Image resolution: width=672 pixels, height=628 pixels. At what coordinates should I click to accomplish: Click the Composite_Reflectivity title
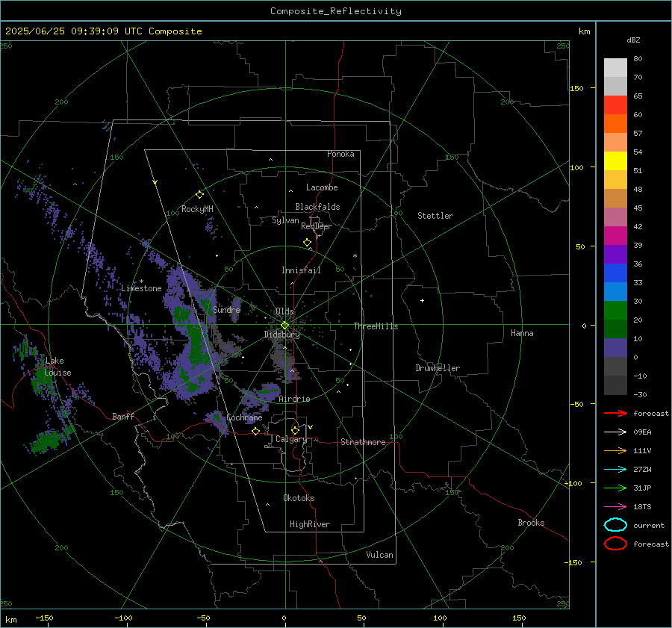pos(336,11)
